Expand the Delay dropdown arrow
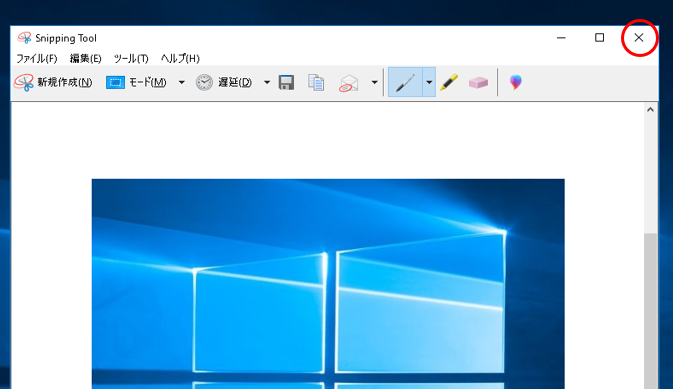Screen dimensions: 673x389 pyautogui.click(x=267, y=82)
